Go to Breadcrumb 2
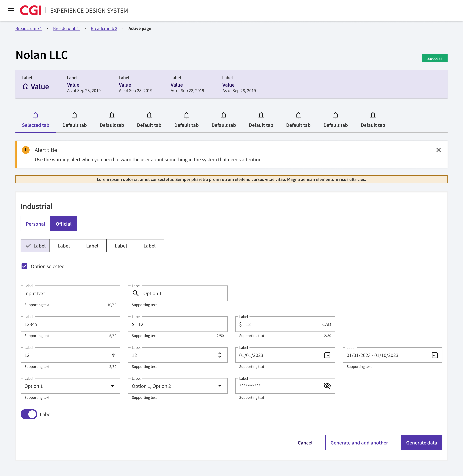Viewport: 463px width, 476px height. click(66, 28)
